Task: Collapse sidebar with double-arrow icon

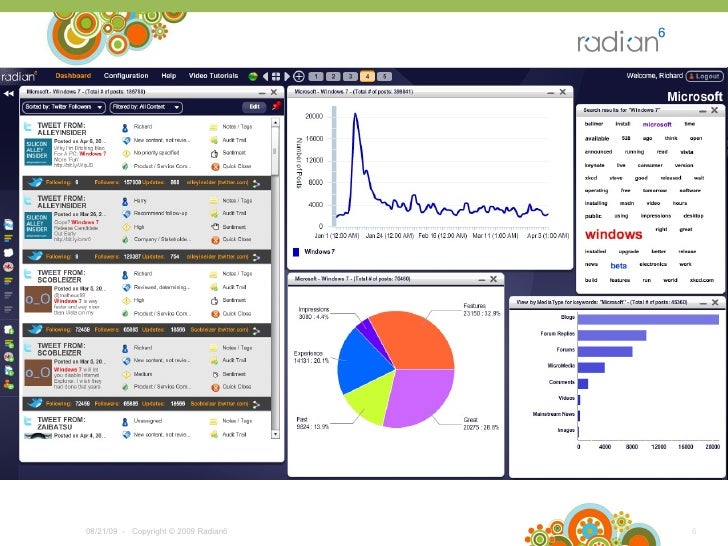Action: tap(8, 93)
